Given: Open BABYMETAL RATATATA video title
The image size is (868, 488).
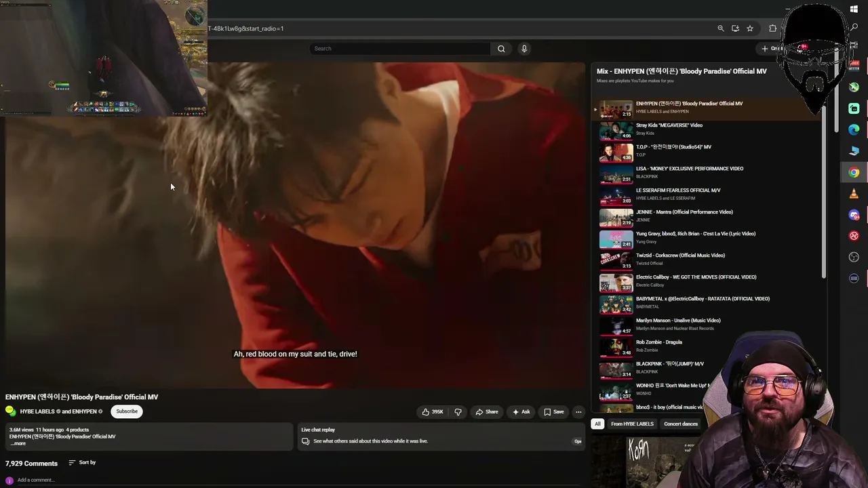Looking at the screenshot, I should 703,299.
